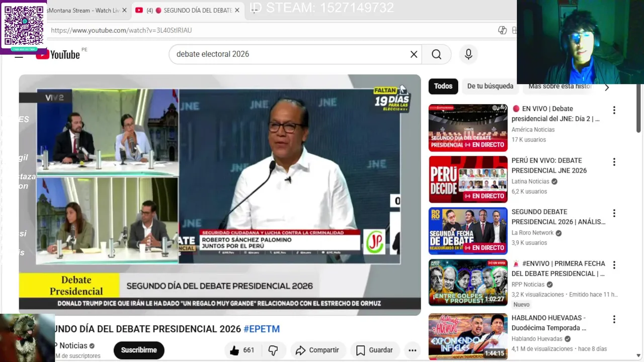Close the Montana Stream browser tab
Screen dimensions: 644x362
click(124, 10)
